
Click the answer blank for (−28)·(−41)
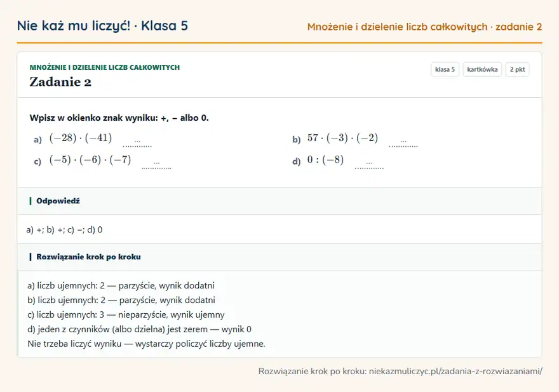[137, 142]
